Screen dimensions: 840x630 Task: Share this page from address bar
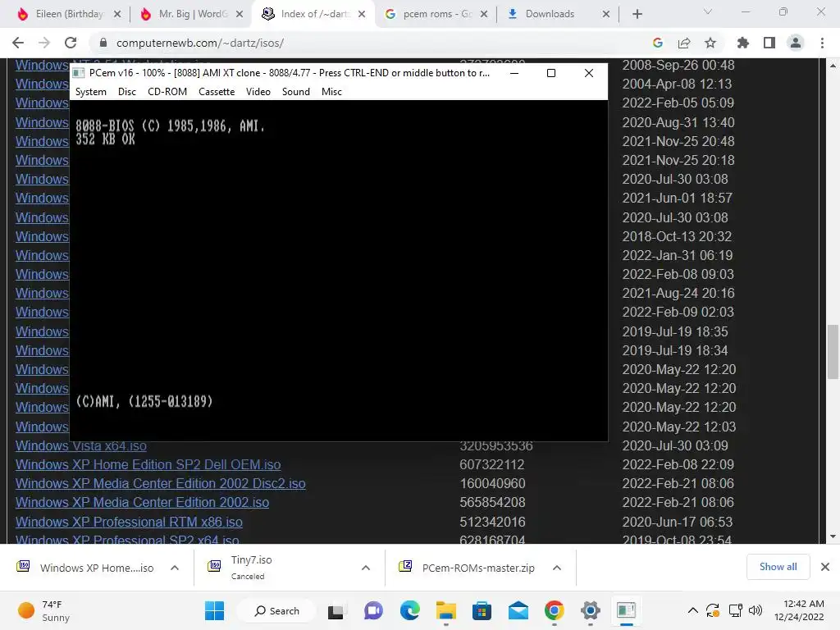pos(684,43)
